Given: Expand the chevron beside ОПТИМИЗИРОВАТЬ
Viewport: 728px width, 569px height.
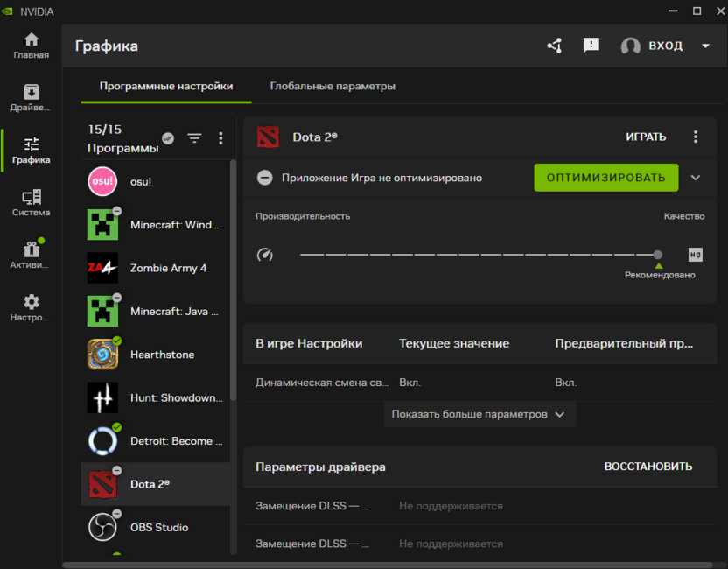Looking at the screenshot, I should tap(695, 178).
